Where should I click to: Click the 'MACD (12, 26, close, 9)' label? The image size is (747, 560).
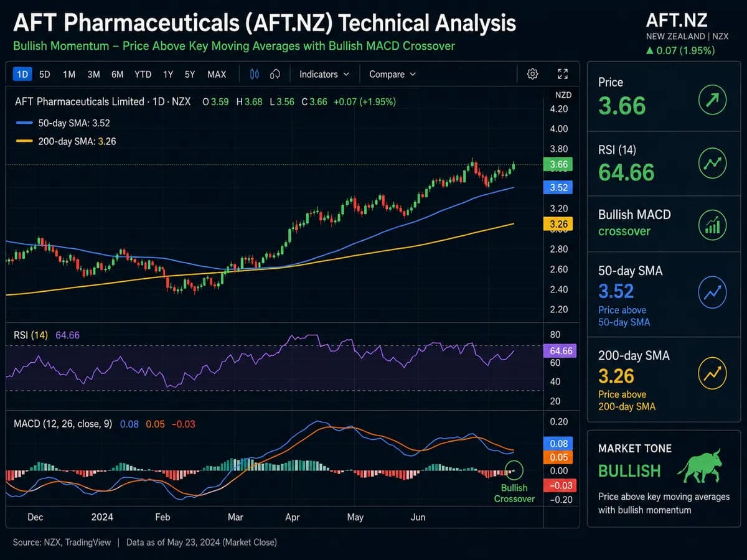[63, 424]
